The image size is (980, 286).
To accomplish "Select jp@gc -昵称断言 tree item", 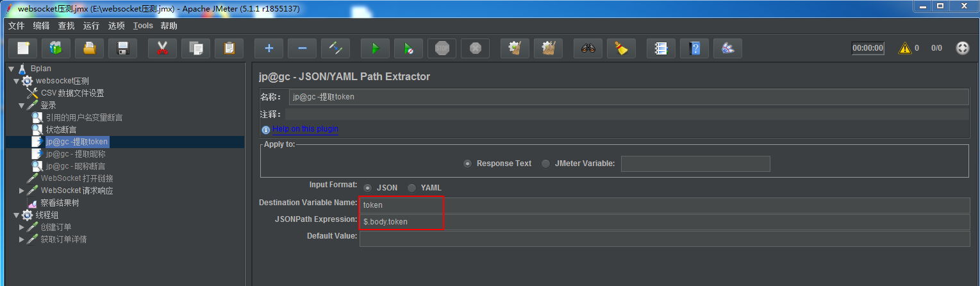I will click(76, 166).
